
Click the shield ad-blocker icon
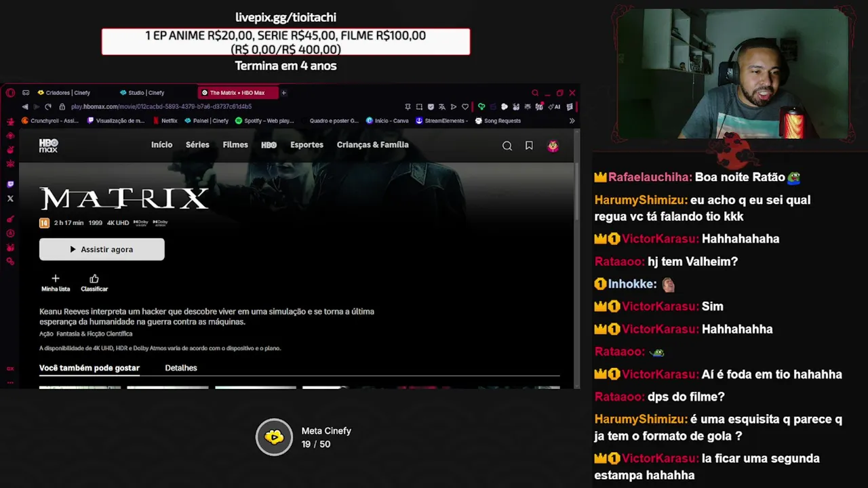point(431,106)
